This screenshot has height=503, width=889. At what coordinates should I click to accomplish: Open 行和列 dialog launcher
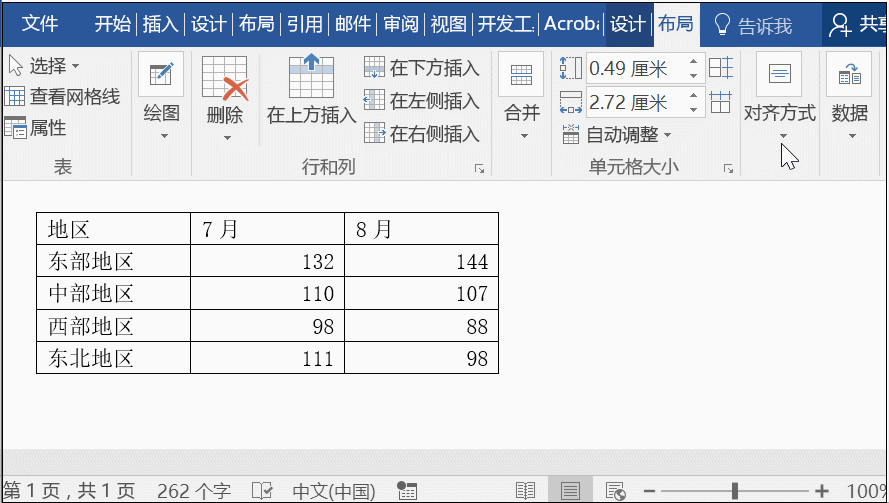tap(480, 168)
